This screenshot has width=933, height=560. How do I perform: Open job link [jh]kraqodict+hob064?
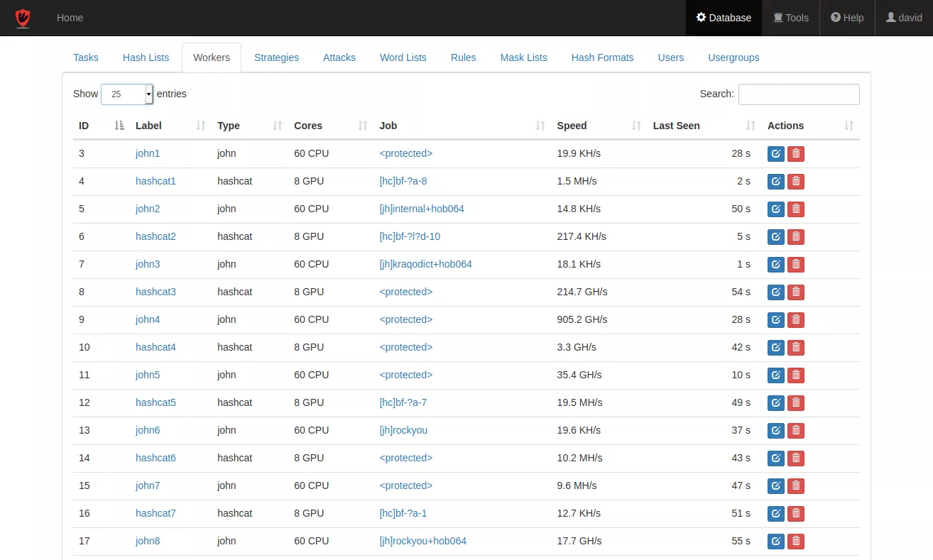tap(425, 264)
